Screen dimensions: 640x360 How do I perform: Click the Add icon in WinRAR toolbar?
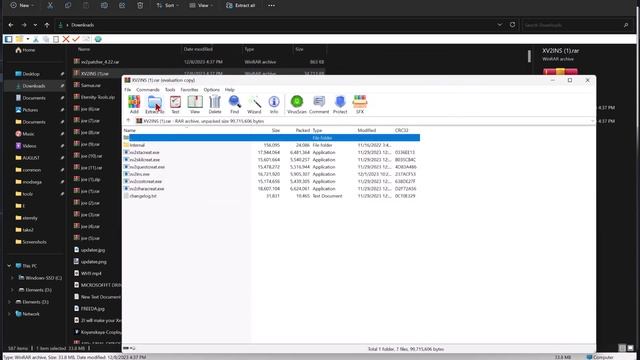pos(134,104)
